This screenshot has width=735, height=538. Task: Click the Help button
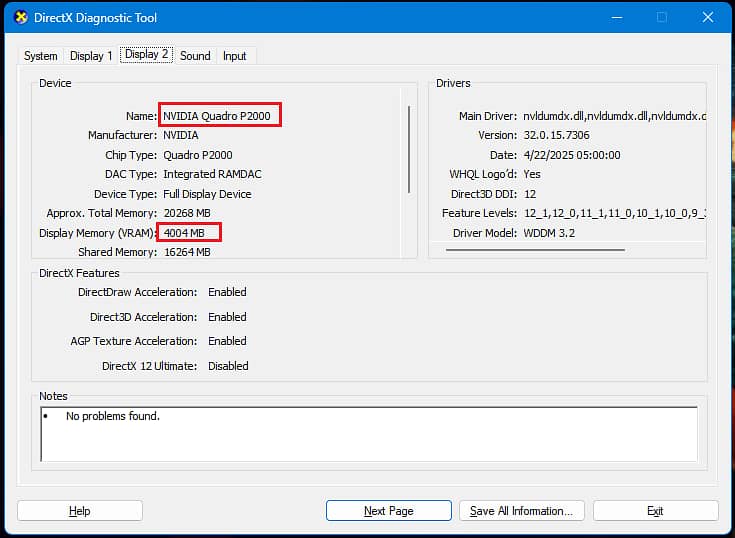click(80, 510)
